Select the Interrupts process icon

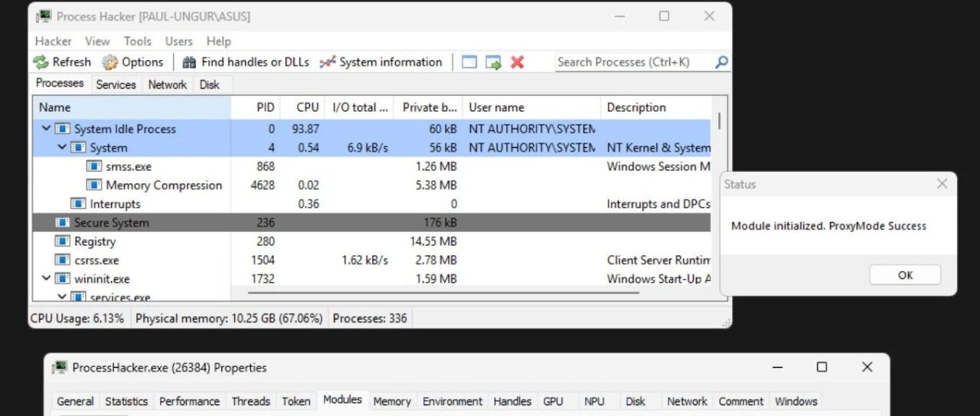78,204
